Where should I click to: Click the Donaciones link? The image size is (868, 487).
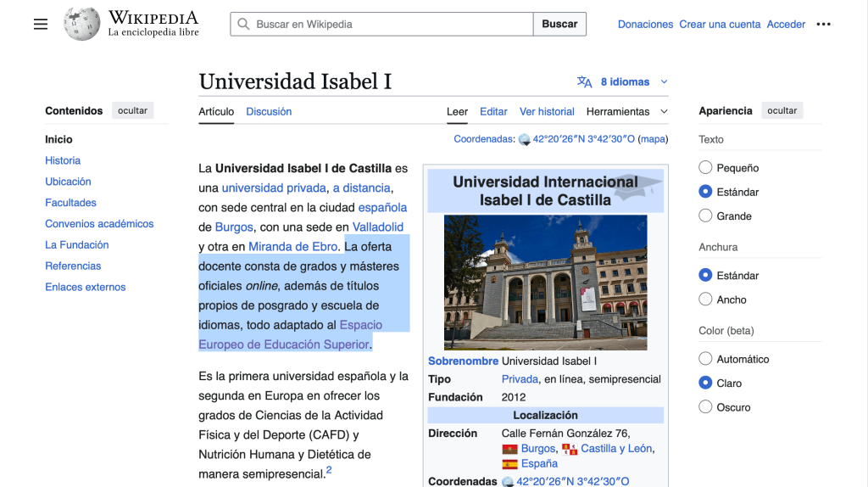pos(645,25)
